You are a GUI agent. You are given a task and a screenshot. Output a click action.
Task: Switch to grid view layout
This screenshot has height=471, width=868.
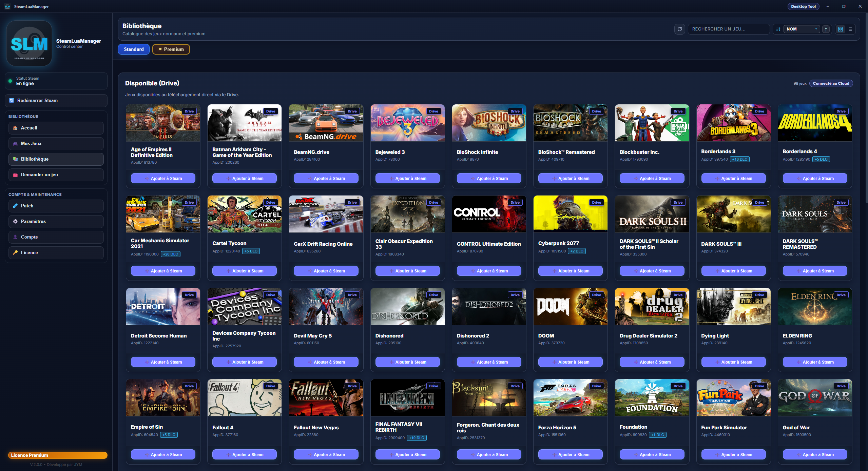coord(840,29)
